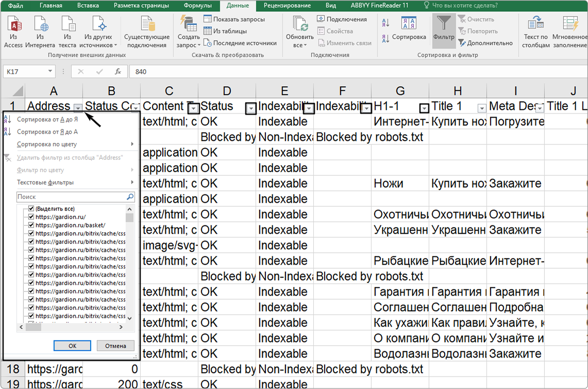Choose the Из текста import icon

(68, 32)
